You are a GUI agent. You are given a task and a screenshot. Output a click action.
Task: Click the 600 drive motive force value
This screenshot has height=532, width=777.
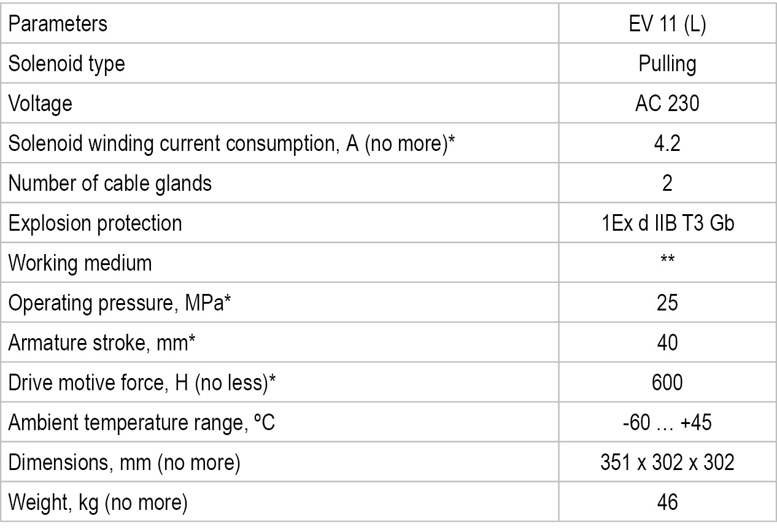click(667, 383)
